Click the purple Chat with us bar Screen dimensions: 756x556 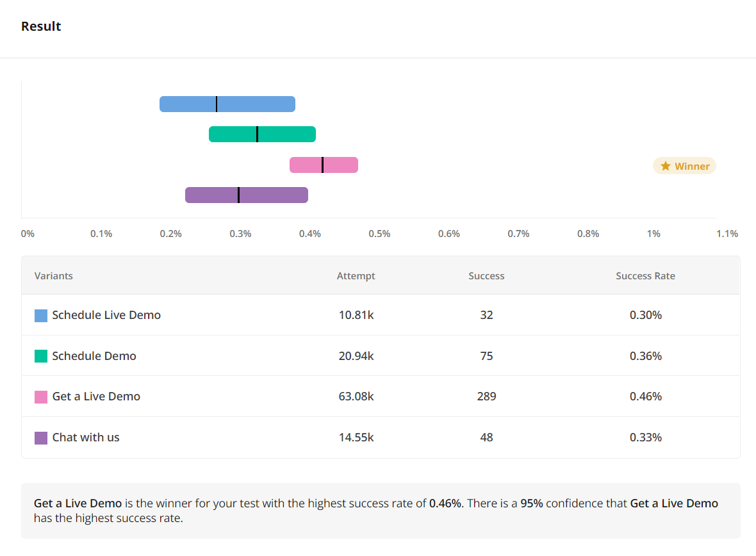pyautogui.click(x=247, y=194)
